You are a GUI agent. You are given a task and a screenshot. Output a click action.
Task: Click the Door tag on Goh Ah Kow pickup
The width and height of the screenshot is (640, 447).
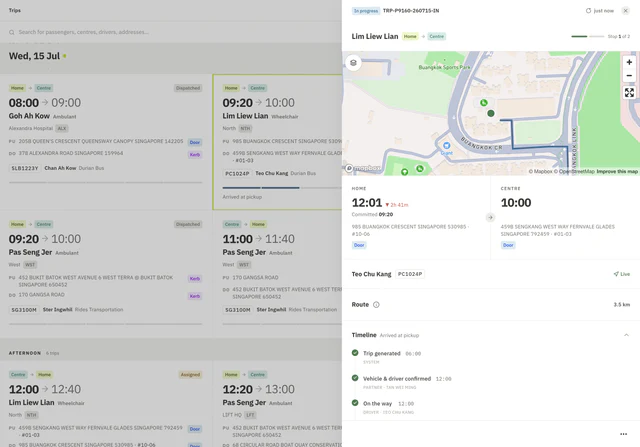click(x=195, y=142)
